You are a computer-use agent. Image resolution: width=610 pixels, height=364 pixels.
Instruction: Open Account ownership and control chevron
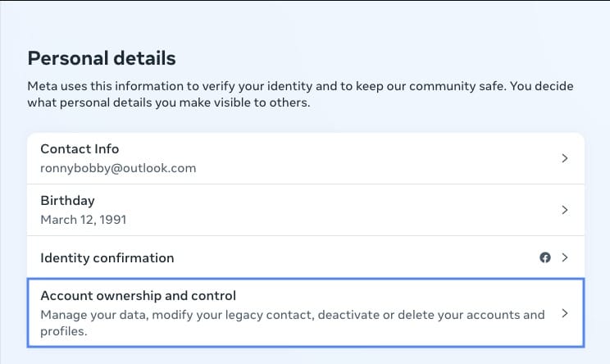pos(565,313)
